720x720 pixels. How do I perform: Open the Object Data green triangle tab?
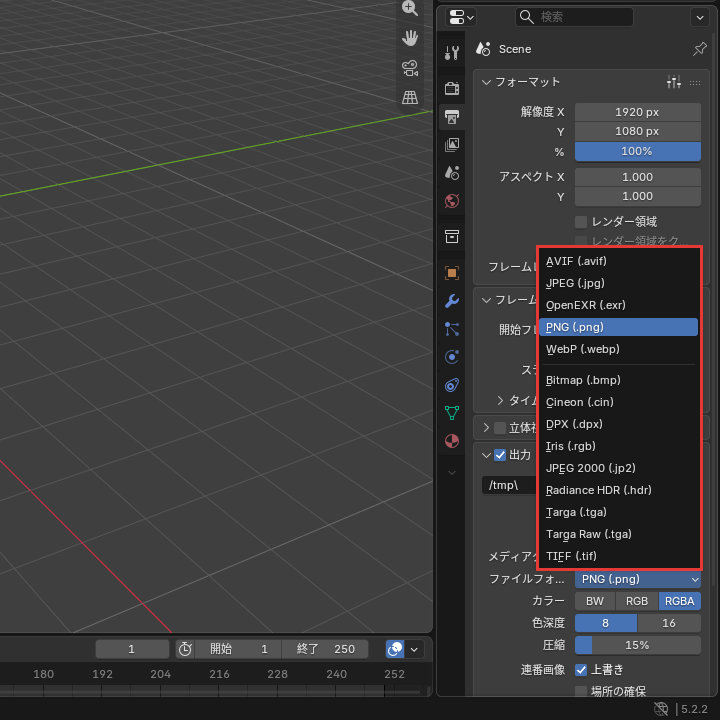452,413
